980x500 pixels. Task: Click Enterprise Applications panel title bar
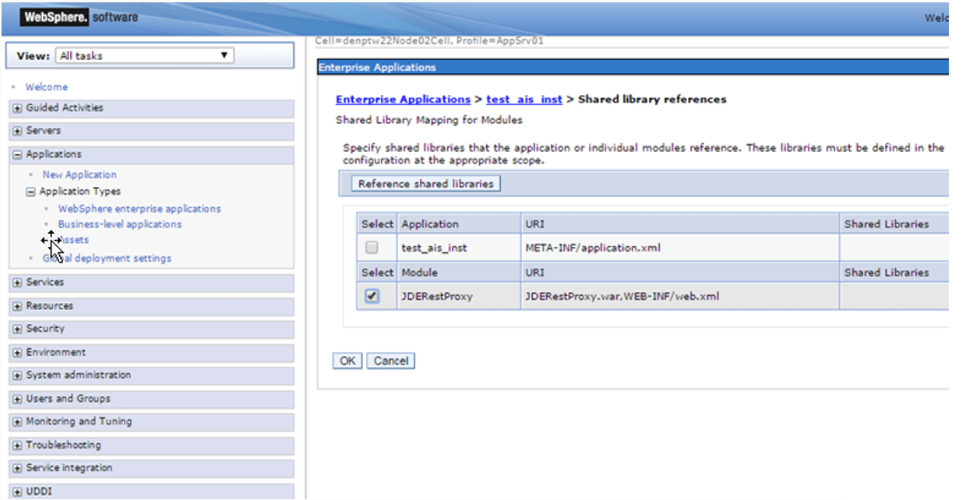(633, 68)
